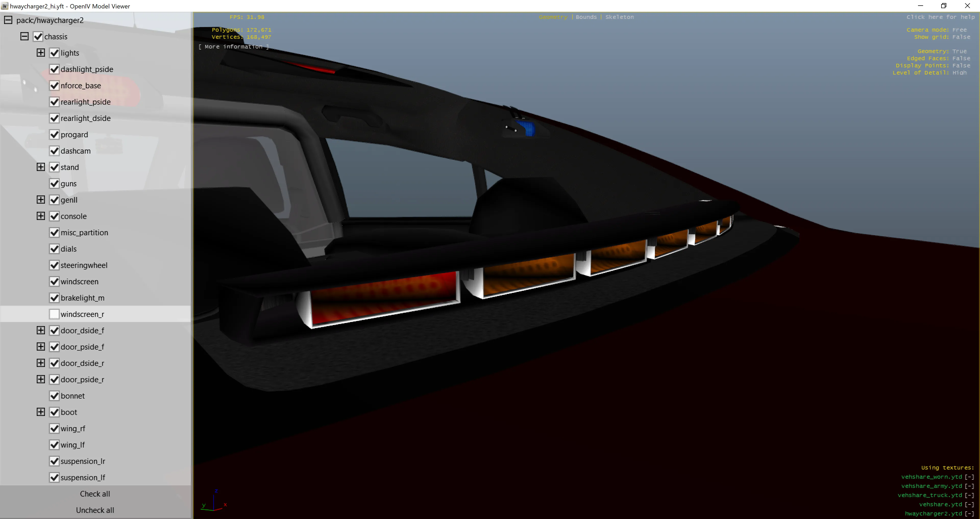Select the bonnet tree item label

(73, 396)
